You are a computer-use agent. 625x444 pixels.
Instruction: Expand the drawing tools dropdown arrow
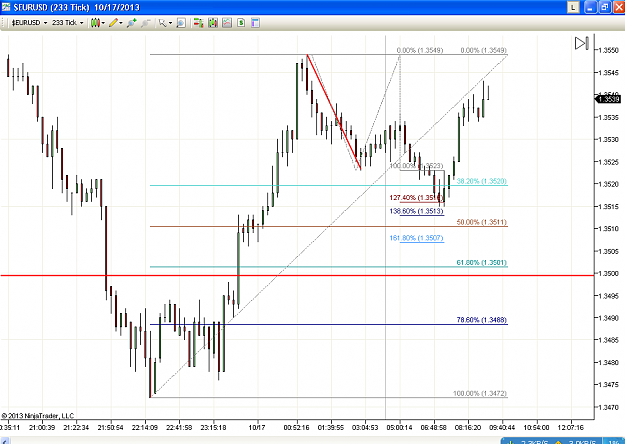121,23
